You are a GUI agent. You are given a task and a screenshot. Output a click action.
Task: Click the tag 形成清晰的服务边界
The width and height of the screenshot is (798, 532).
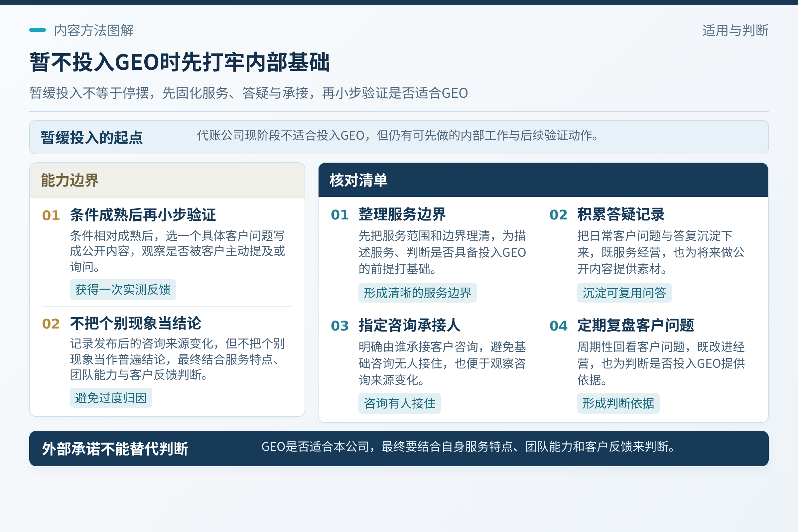tap(417, 293)
